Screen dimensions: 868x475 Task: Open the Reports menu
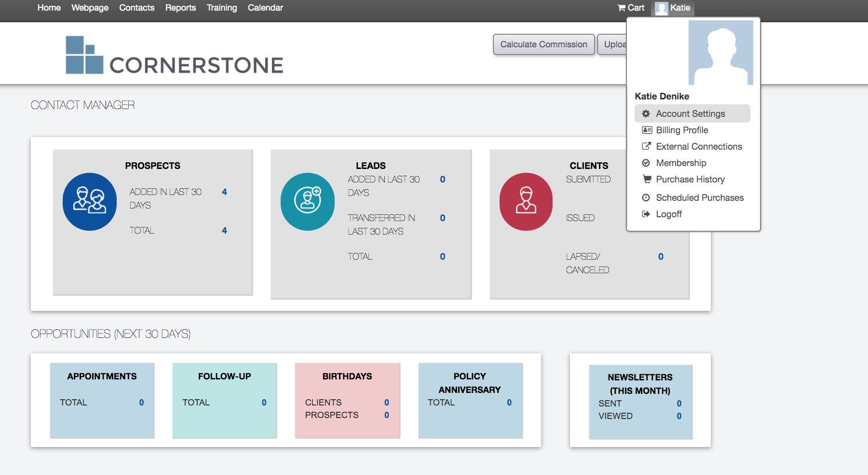tap(180, 8)
